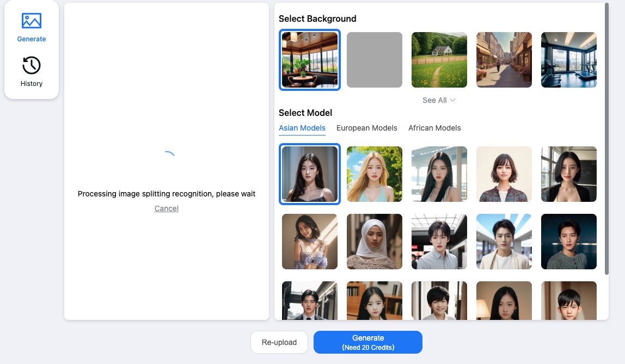
Task: Choose the green meadow with house background
Action: coord(439,60)
